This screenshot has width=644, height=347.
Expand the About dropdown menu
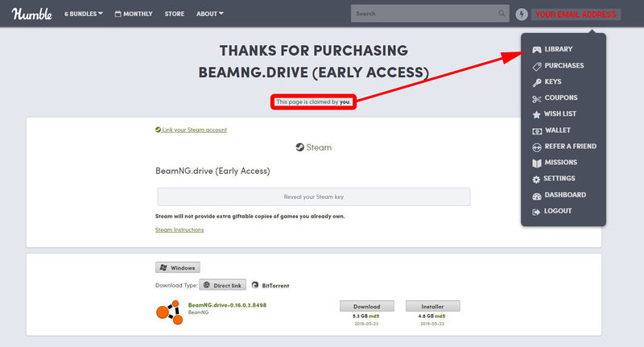(210, 14)
